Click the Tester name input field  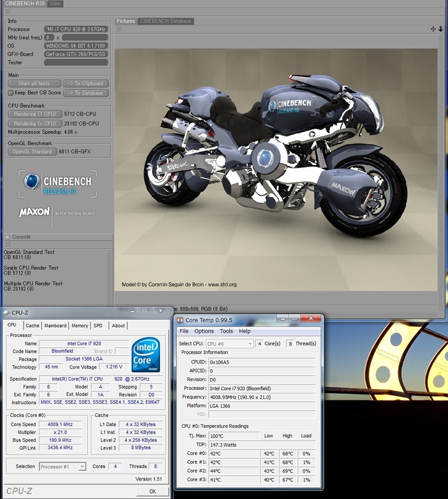tap(76, 62)
